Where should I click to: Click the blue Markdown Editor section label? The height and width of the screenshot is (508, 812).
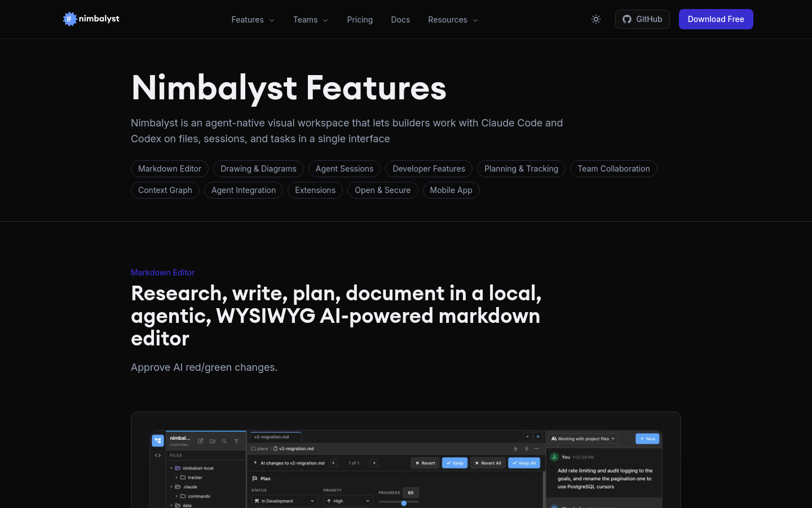pos(163,273)
